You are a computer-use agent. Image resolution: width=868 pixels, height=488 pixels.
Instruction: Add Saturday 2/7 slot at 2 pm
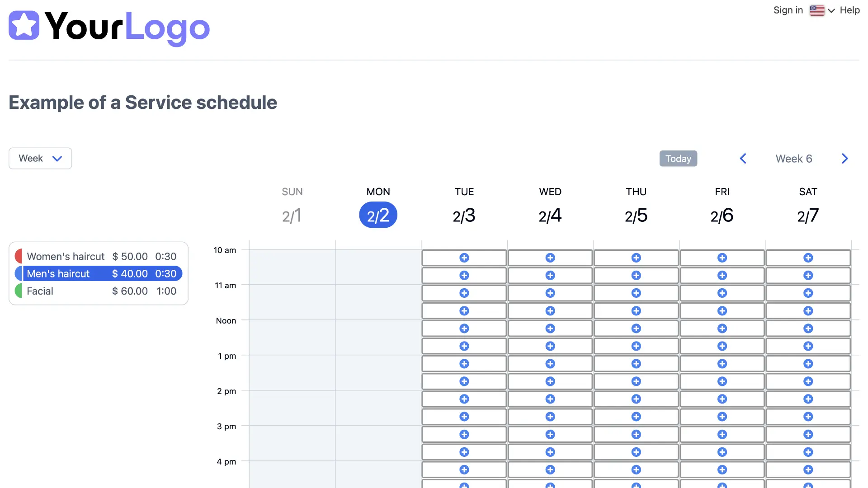(808, 399)
